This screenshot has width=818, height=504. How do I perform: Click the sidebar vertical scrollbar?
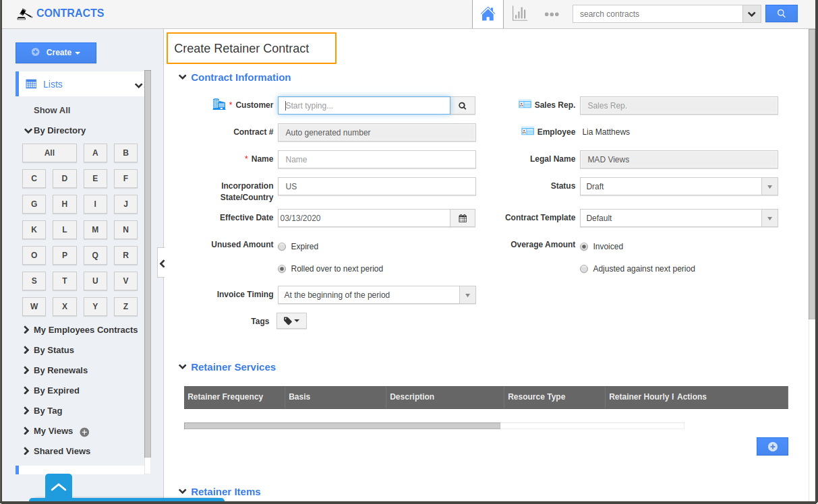coord(148,264)
